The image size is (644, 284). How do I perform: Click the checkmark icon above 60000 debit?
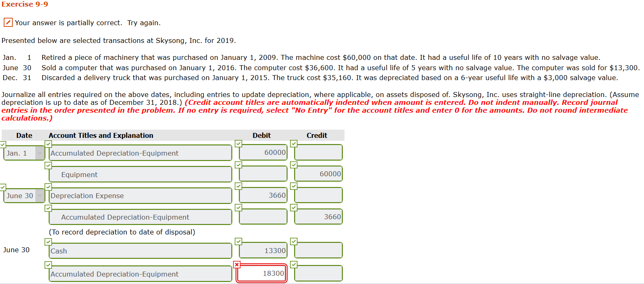(238, 144)
